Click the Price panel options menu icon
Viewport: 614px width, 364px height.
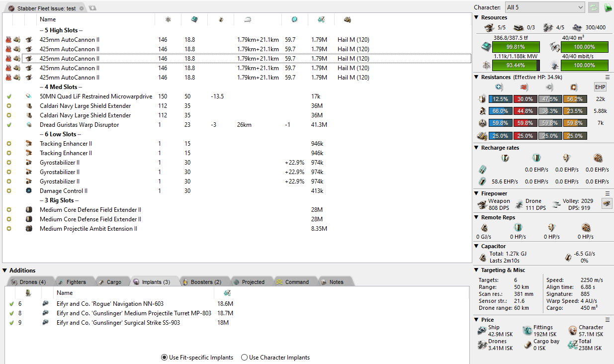point(607,320)
